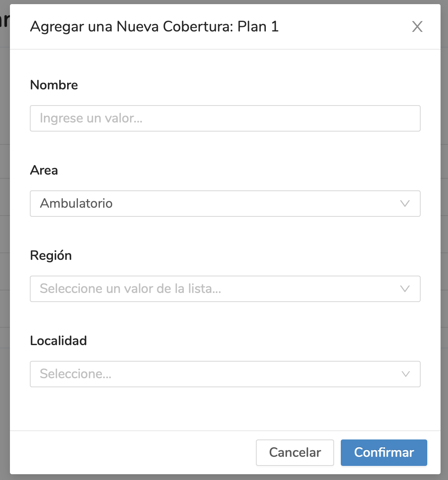This screenshot has width=448, height=480.
Task: Click the chevron icon on the Región selector
Action: point(405,289)
